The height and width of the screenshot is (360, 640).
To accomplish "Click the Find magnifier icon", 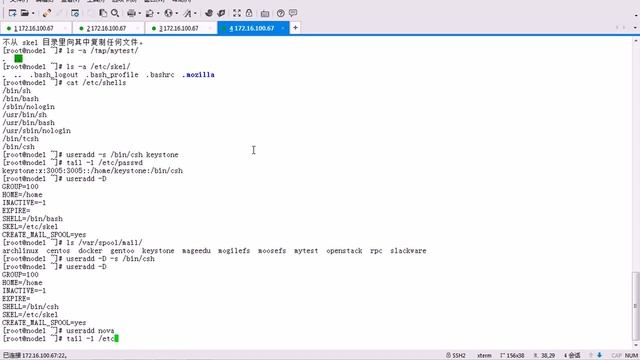I will pyautogui.click(x=115, y=13).
